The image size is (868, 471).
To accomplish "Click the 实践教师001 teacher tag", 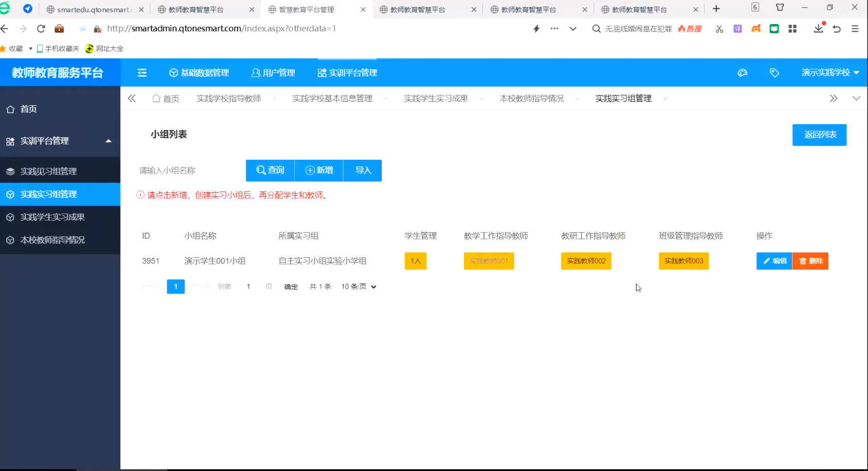I will 489,261.
